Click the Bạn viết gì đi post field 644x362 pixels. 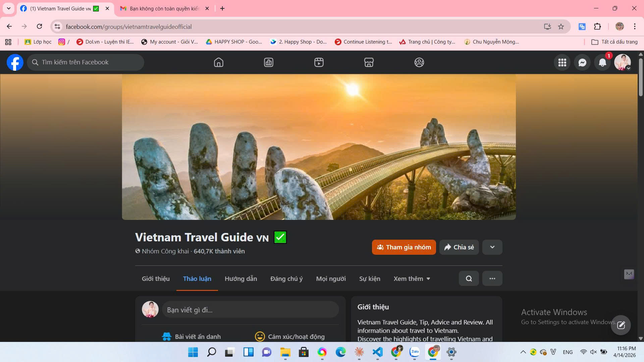click(x=250, y=310)
